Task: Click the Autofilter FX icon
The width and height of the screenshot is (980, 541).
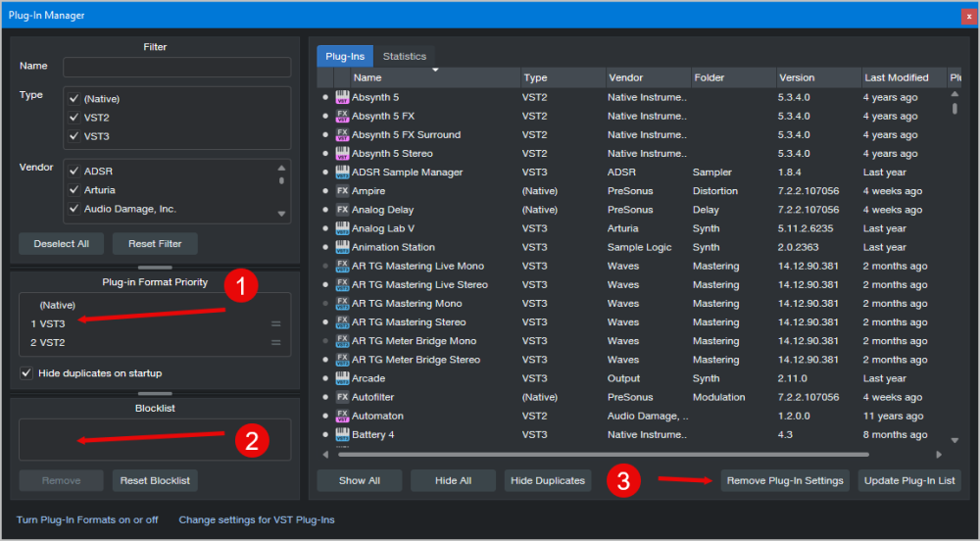Action: pyautogui.click(x=342, y=397)
